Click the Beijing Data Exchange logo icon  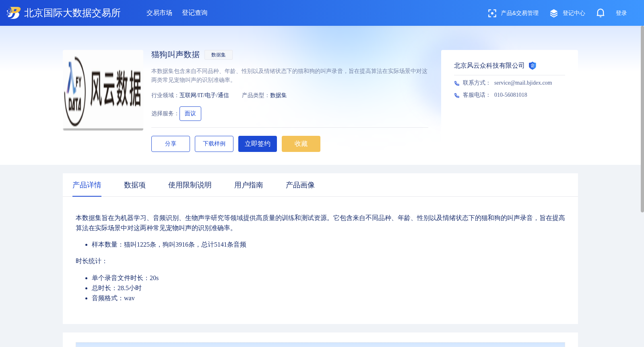tap(14, 13)
